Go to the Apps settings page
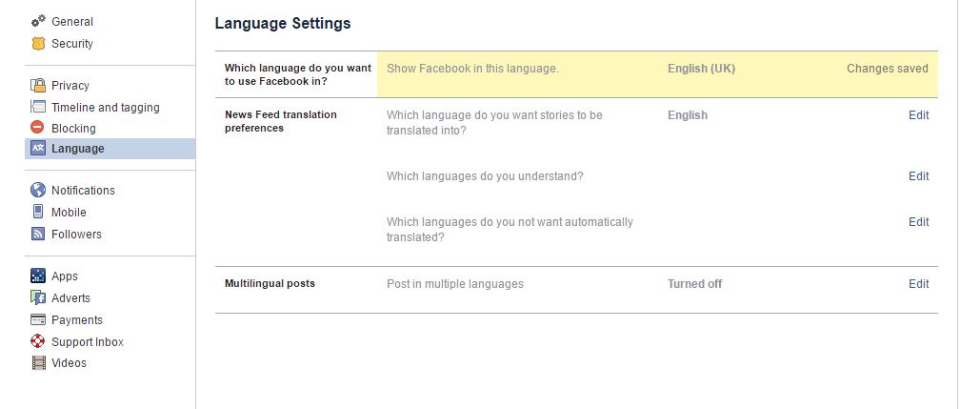 (65, 276)
